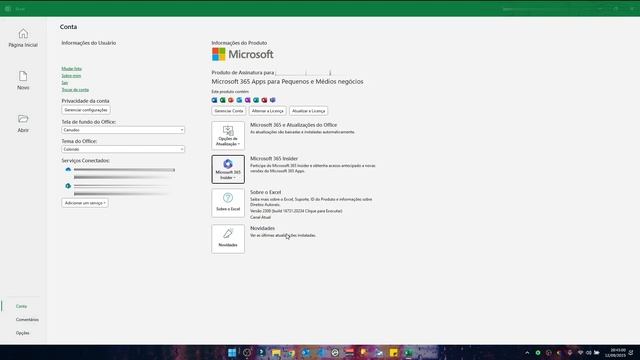The width and height of the screenshot is (640, 360).
Task: Open yellow Sticky Notes taskbar icon
Action: 393,353
